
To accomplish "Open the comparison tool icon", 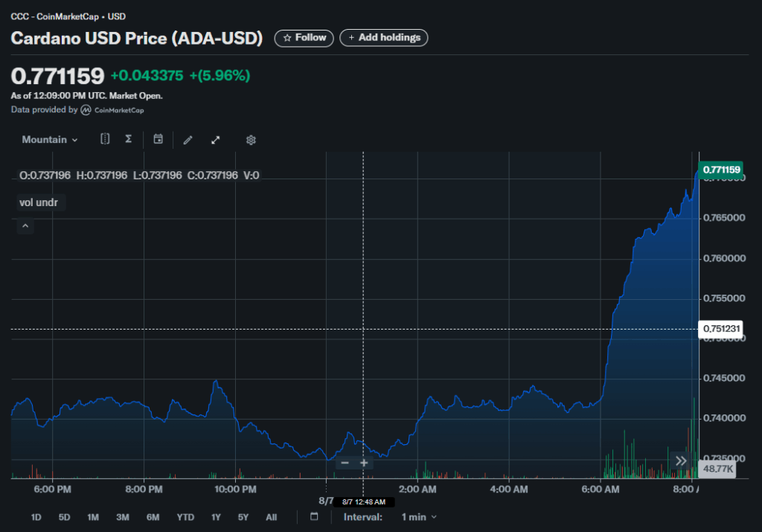I will pos(105,139).
